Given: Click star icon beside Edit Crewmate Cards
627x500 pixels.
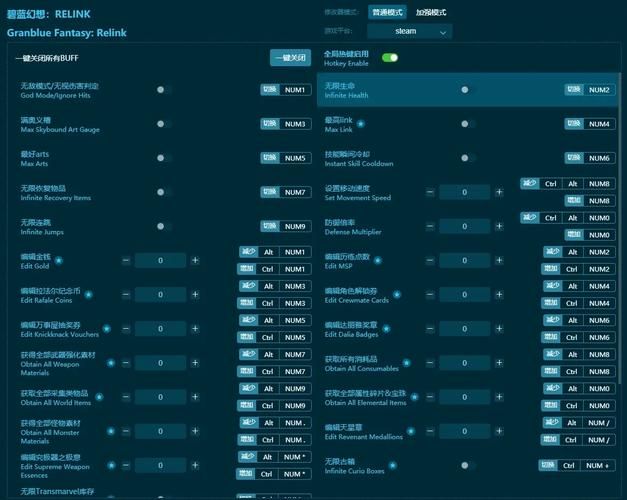Looking at the screenshot, I should pyautogui.click(x=397, y=295).
